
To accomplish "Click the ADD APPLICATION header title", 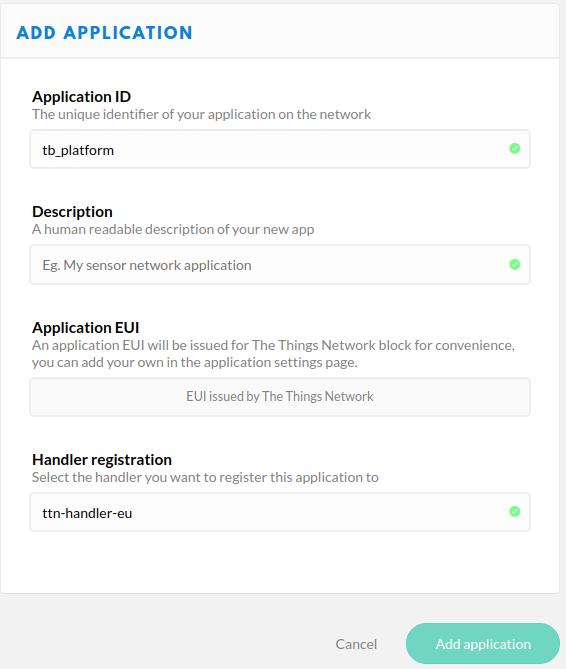I will [104, 33].
